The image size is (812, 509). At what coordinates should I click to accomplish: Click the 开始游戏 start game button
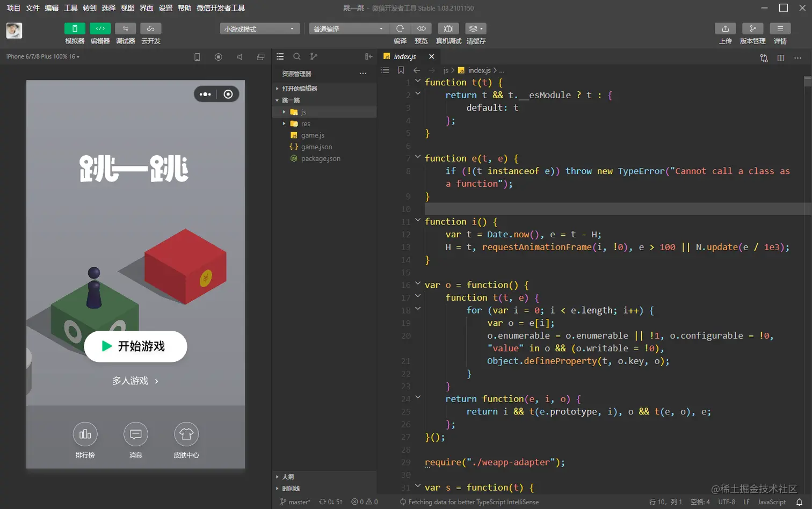coord(135,346)
